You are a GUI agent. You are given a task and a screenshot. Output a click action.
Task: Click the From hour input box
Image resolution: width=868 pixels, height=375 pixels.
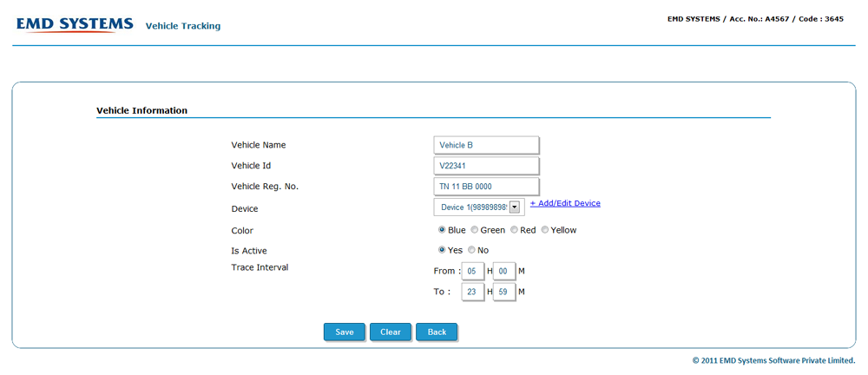tap(473, 271)
